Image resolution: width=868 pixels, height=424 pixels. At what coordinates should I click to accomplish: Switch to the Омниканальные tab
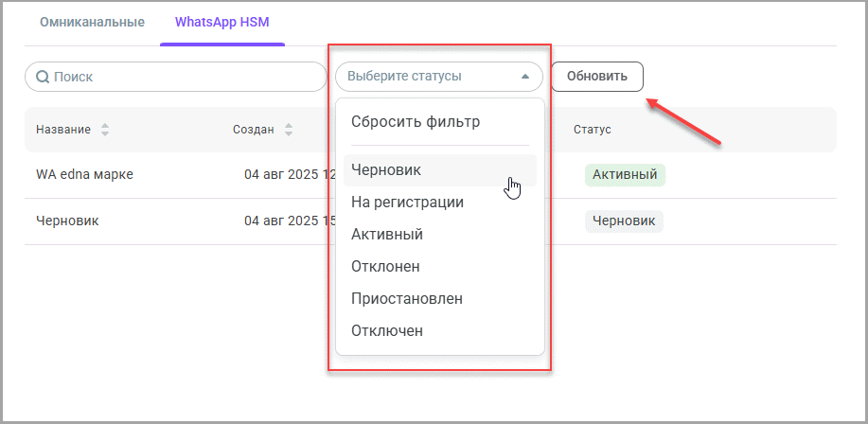(x=93, y=22)
